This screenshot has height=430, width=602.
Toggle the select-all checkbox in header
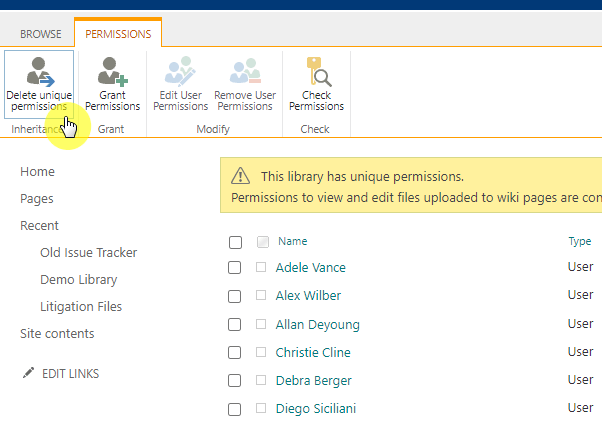coord(235,242)
